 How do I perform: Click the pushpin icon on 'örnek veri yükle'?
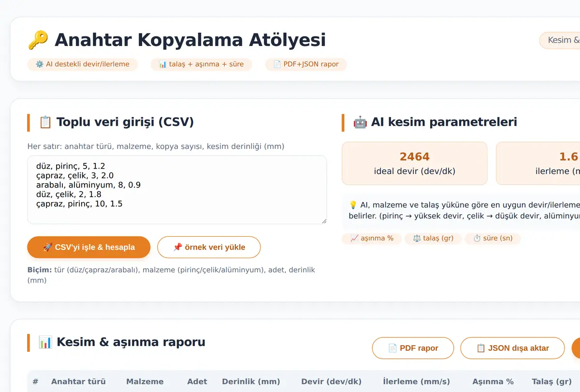click(x=177, y=247)
